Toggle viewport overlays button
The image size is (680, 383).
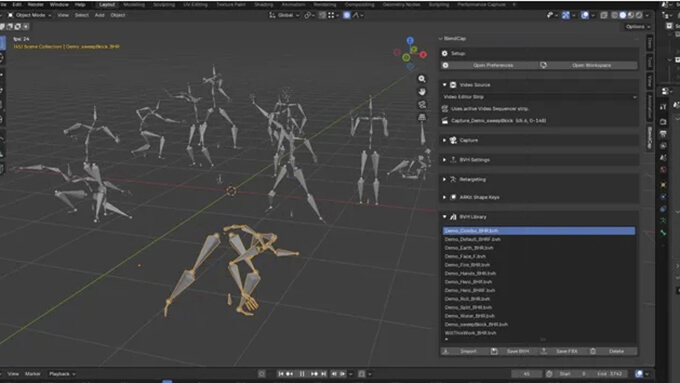(585, 15)
